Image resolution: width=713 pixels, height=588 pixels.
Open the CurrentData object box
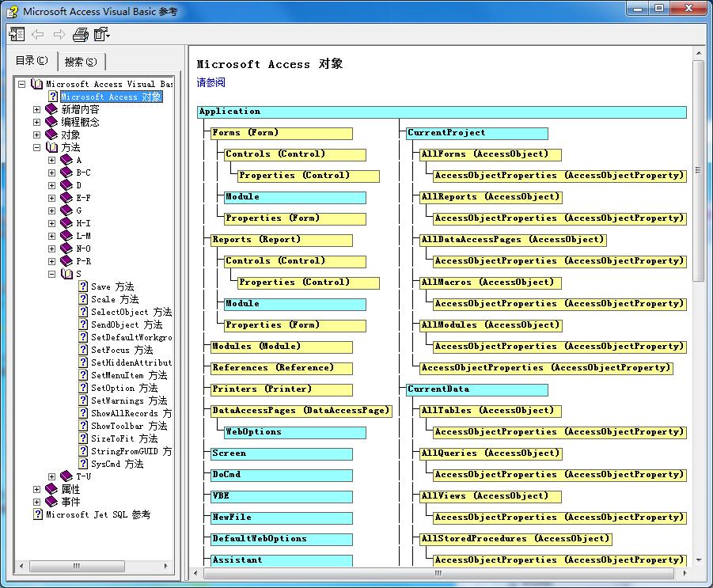477,389
